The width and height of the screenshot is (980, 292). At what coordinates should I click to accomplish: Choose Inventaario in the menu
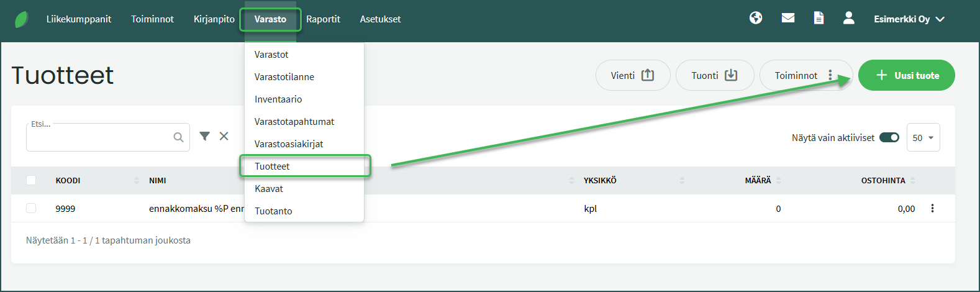[278, 99]
